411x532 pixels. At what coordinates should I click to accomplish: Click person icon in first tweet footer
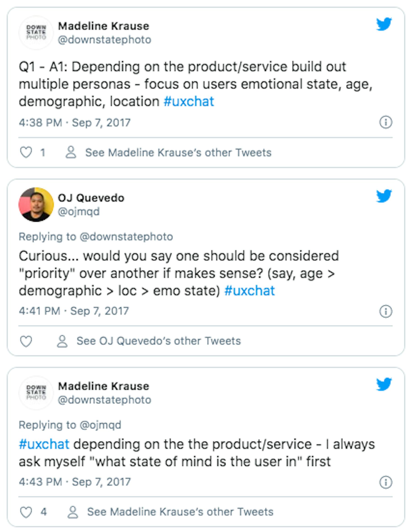71,152
